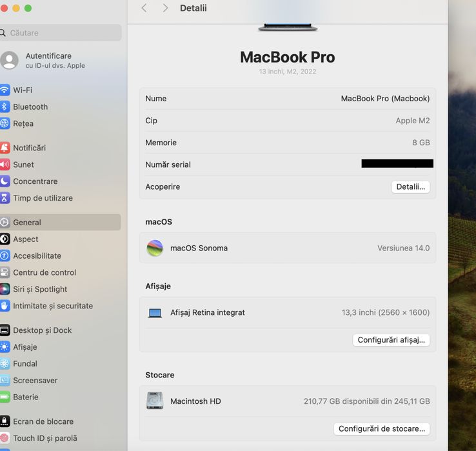Sign in via Autentificare cu ID-ul Apple
The width and height of the screenshot is (476, 451).
[x=55, y=61]
